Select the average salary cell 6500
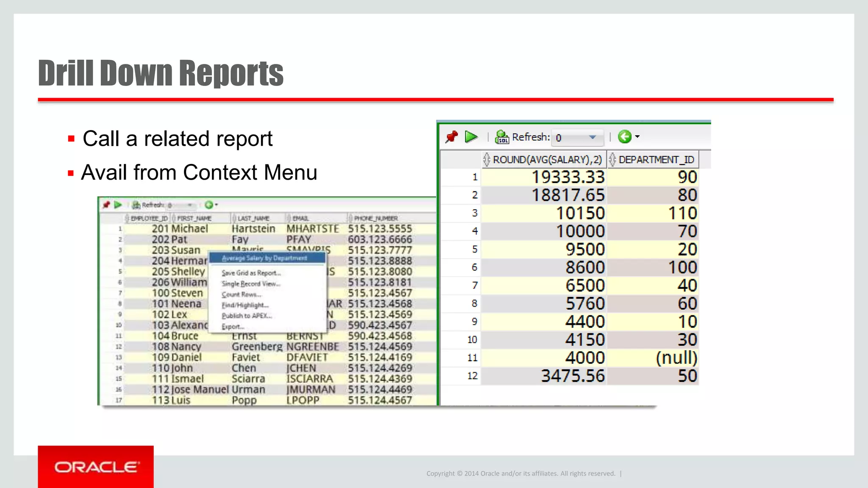Screen dimensions: 868x488 (x=544, y=286)
